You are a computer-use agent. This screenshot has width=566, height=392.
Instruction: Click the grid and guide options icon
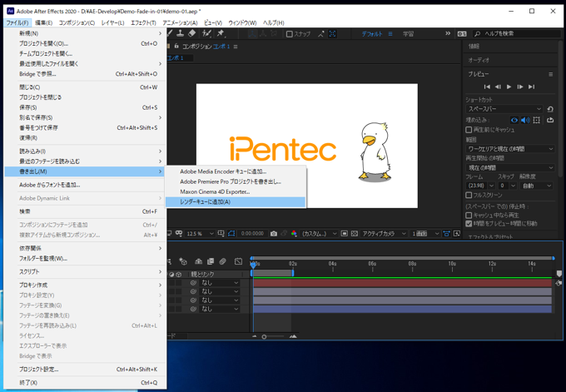point(221,234)
